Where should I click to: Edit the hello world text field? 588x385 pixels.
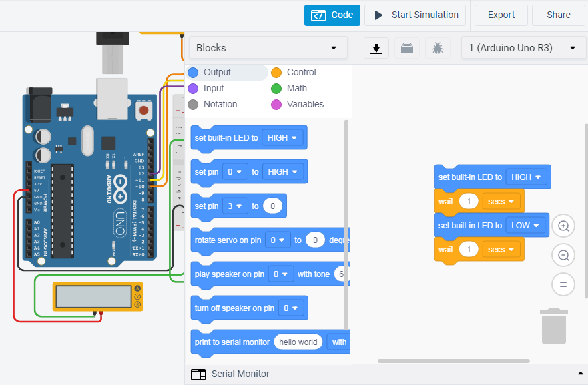click(298, 342)
